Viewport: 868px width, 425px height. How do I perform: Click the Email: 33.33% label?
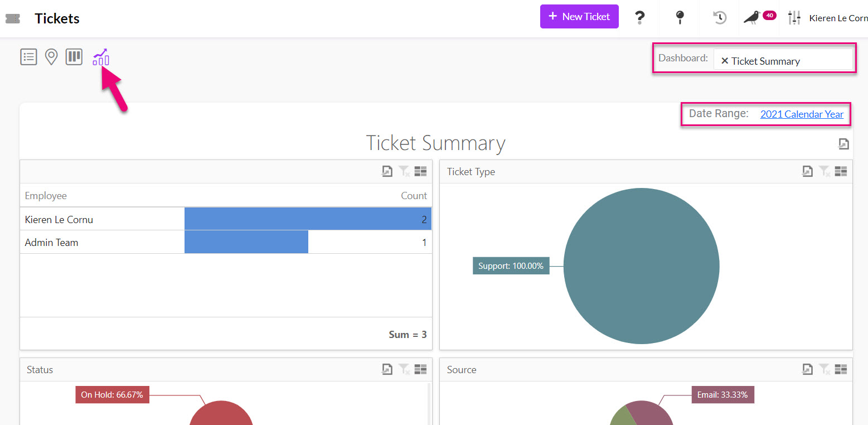tap(723, 395)
